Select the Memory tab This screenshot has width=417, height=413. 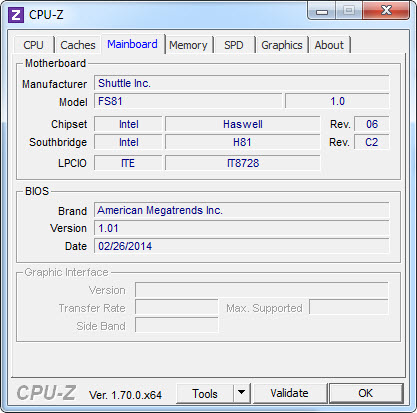[x=188, y=45]
